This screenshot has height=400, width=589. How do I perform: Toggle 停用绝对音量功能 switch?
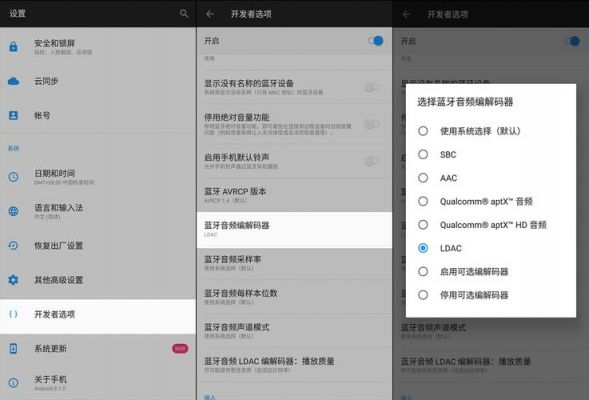[372, 124]
